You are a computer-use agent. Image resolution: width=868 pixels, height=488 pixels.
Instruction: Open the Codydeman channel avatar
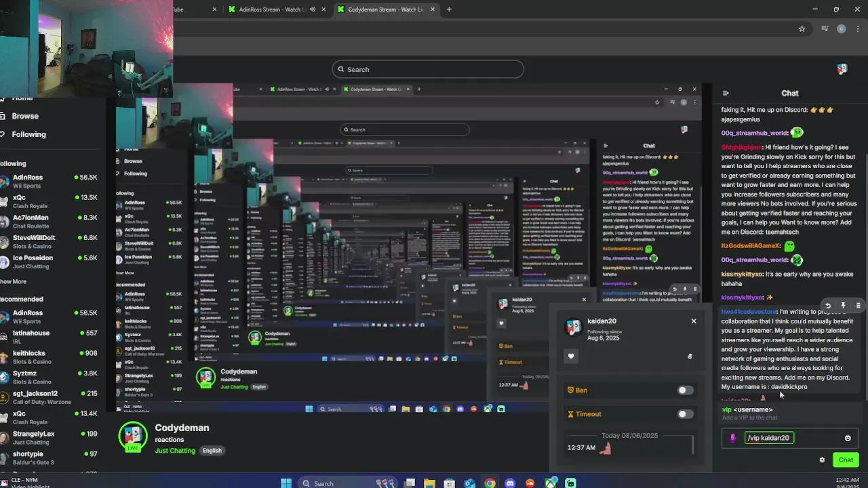(x=133, y=436)
